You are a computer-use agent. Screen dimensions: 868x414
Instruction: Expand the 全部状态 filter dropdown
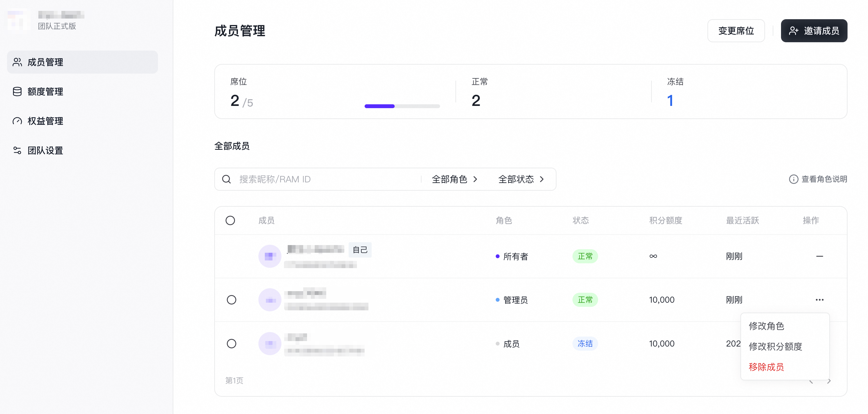point(521,179)
